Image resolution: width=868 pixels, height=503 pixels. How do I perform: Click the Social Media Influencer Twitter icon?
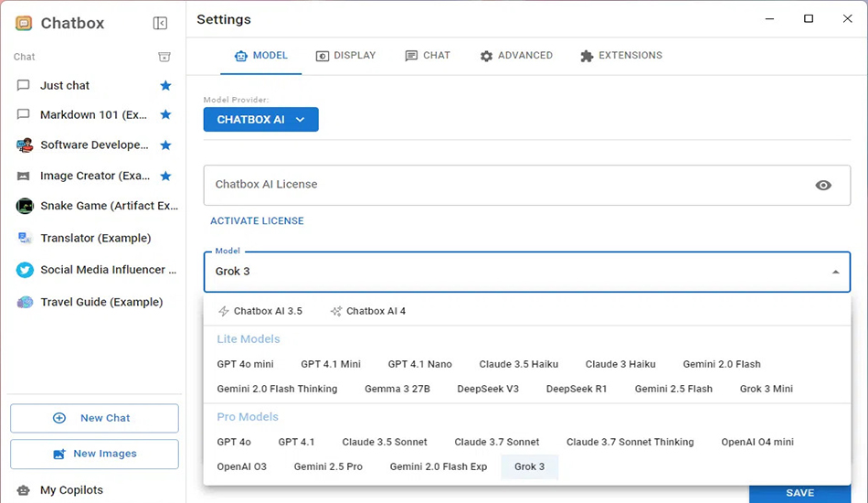(25, 270)
